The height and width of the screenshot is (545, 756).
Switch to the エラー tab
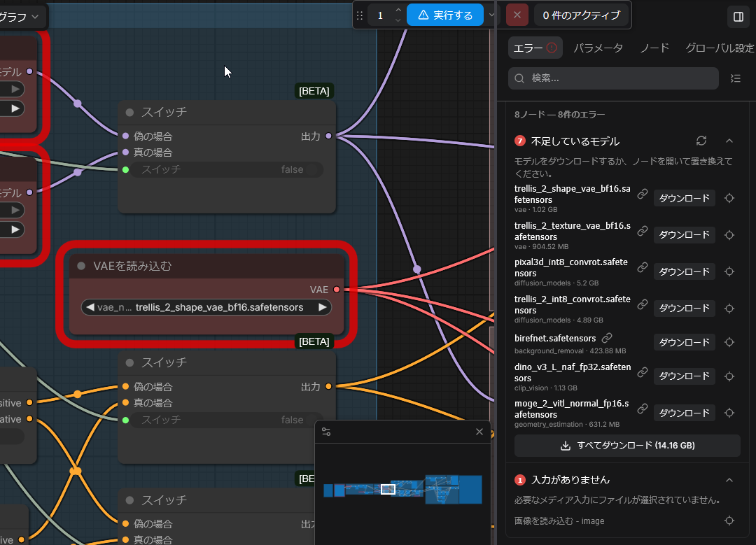[535, 48]
